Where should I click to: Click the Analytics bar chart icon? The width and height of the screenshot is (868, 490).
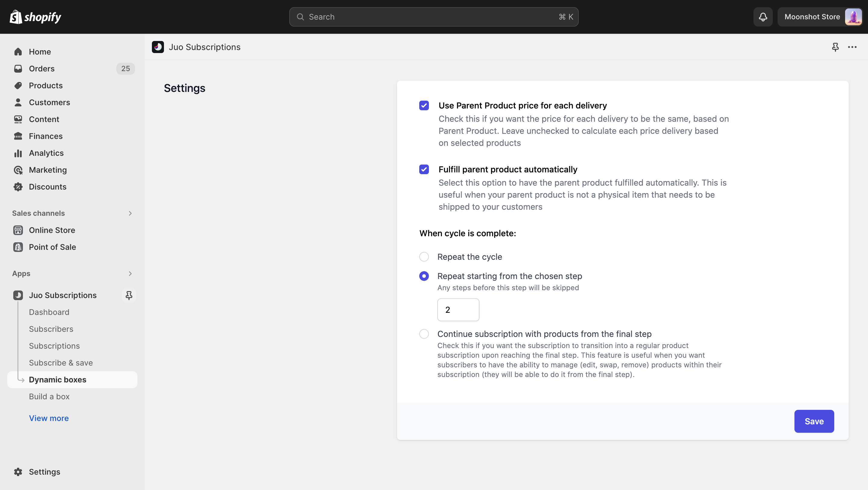(18, 153)
